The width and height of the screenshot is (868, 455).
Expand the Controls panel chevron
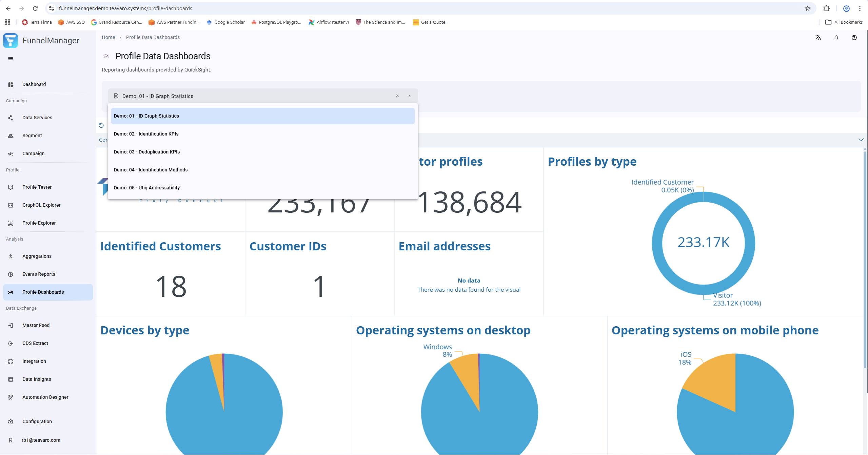(861, 140)
